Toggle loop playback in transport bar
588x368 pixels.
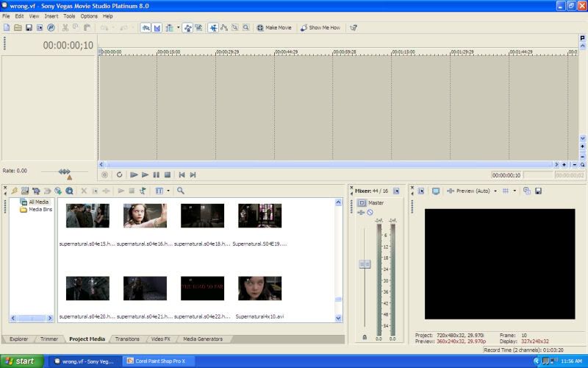point(119,174)
